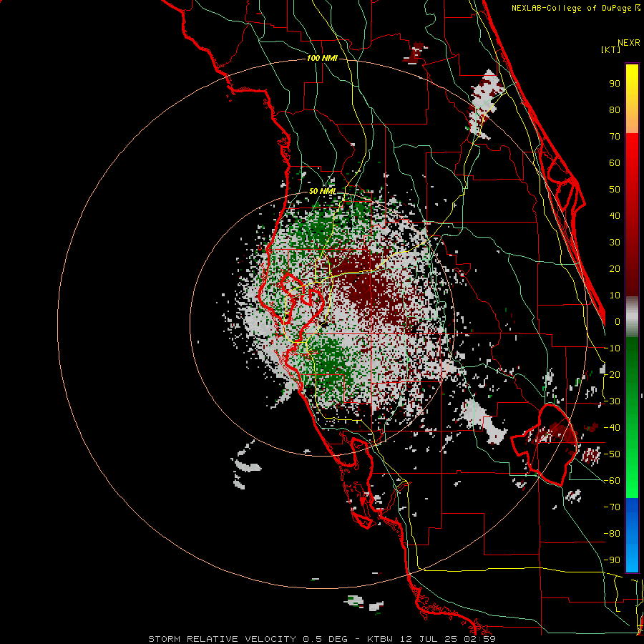
Task: Click the [KT] units label
Action: [611, 49]
